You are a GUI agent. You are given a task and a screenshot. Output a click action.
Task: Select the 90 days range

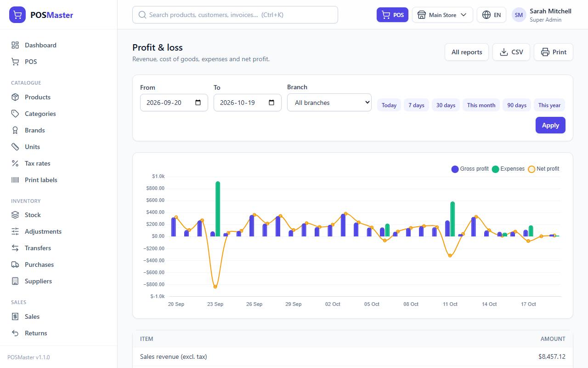pyautogui.click(x=517, y=105)
